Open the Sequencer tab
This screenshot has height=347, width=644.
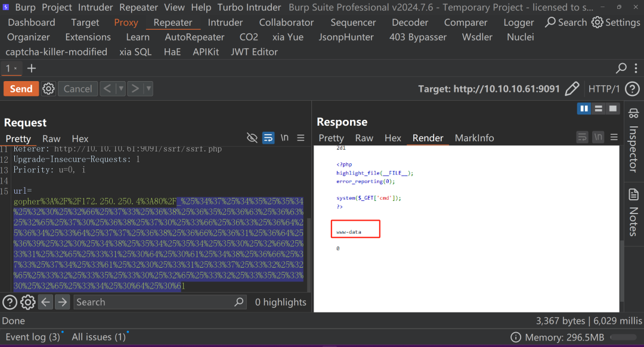(x=353, y=23)
